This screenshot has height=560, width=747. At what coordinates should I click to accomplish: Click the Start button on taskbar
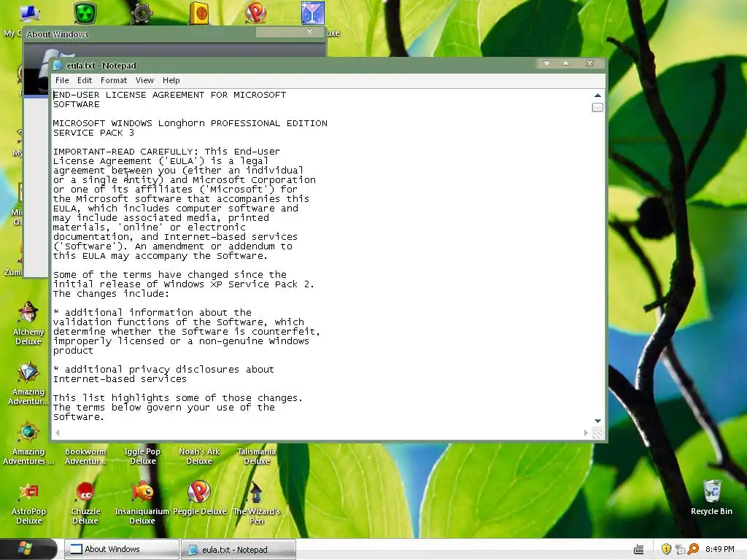[x=28, y=549]
